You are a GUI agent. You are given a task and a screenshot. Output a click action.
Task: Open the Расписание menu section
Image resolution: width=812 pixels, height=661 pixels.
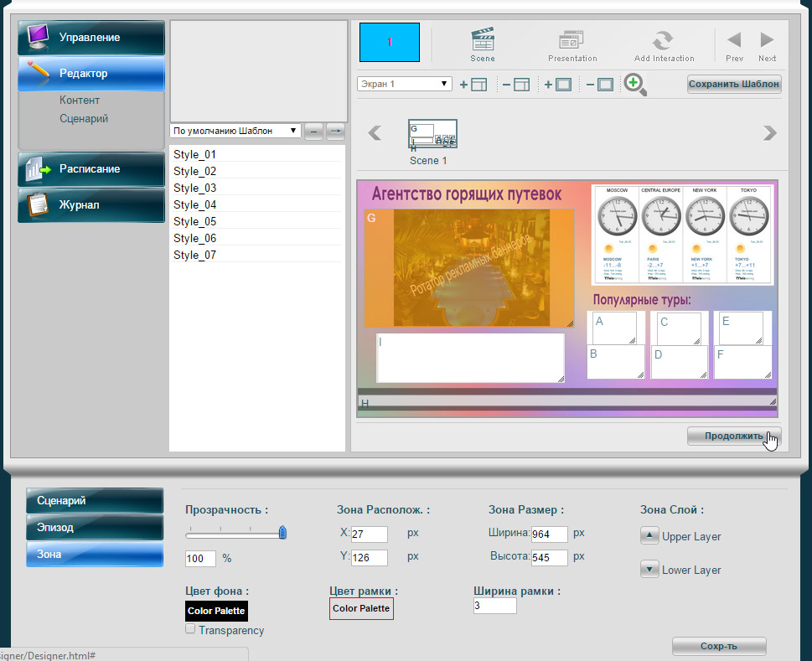tap(91, 168)
